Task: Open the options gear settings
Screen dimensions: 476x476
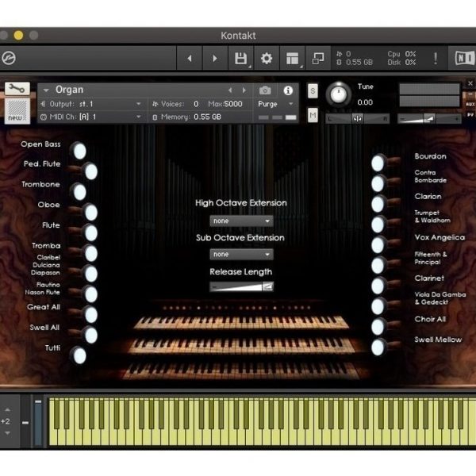Action: pyautogui.click(x=267, y=58)
